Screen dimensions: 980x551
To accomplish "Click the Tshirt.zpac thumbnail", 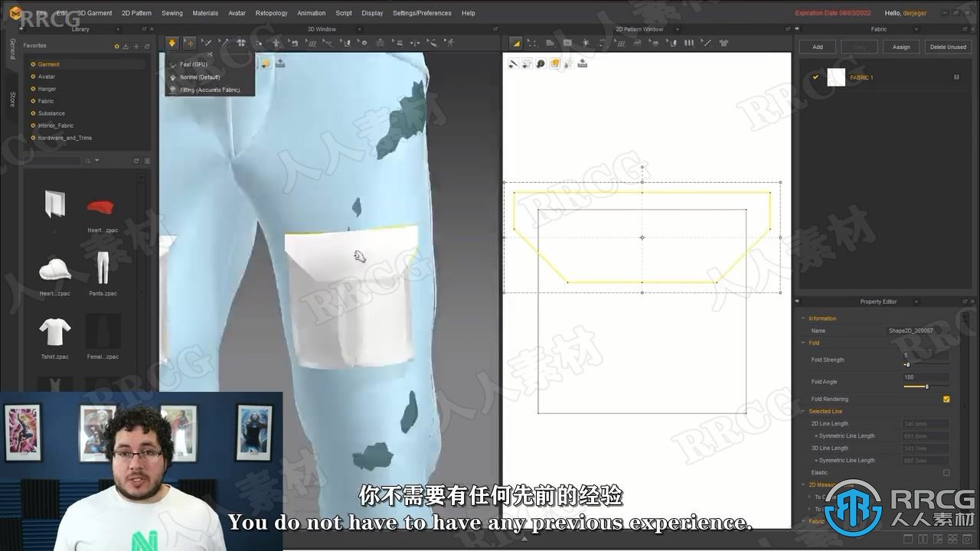I will [55, 332].
